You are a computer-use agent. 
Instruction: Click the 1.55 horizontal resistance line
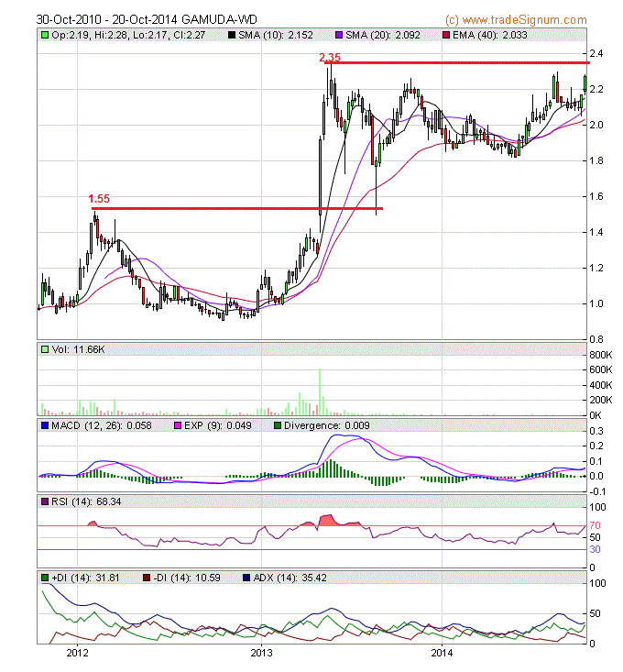point(237,209)
